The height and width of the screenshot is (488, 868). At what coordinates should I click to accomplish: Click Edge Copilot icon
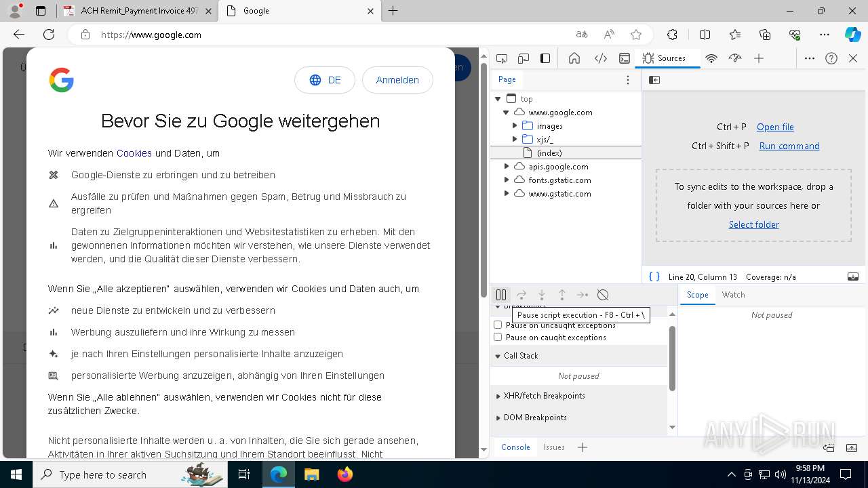(x=852, y=35)
